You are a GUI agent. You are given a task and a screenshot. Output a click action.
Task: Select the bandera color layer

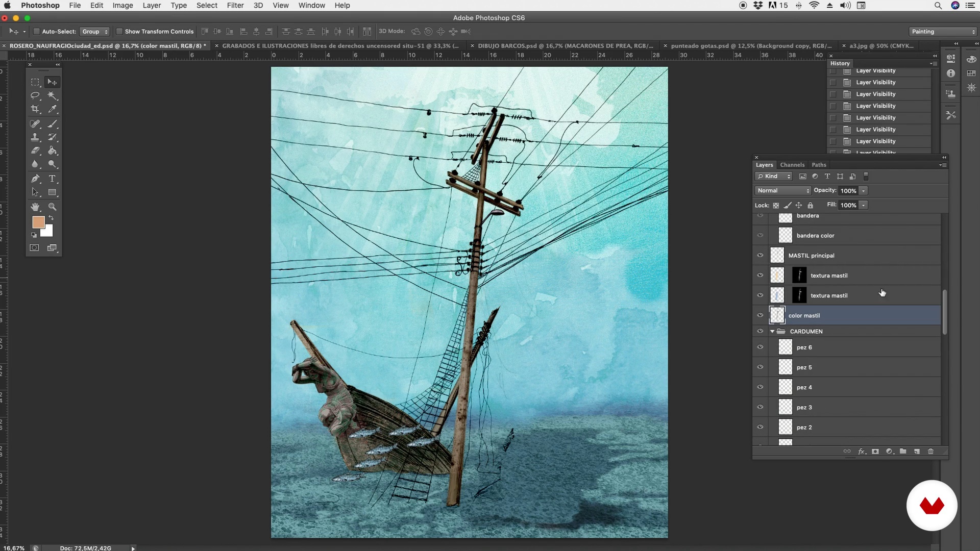point(854,236)
